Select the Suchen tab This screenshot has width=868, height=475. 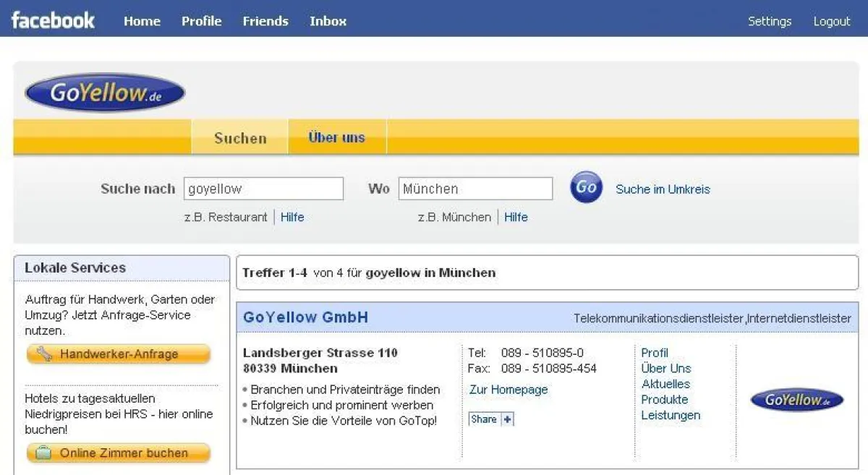240,138
